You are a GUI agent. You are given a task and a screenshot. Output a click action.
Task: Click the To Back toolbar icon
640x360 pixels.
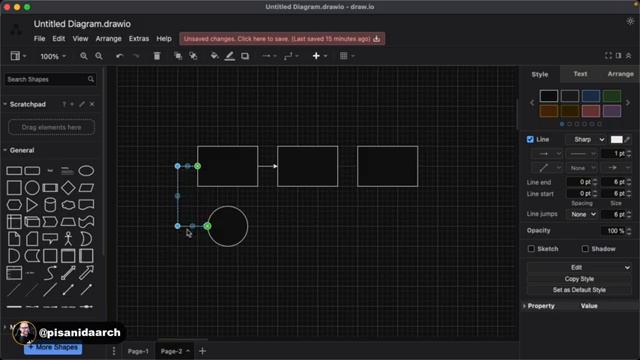coord(193,56)
